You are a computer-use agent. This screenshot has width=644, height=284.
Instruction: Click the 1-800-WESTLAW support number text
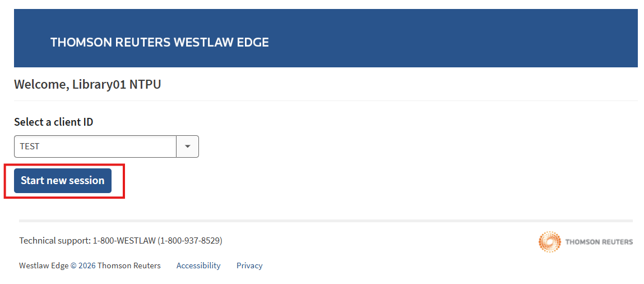(124, 241)
